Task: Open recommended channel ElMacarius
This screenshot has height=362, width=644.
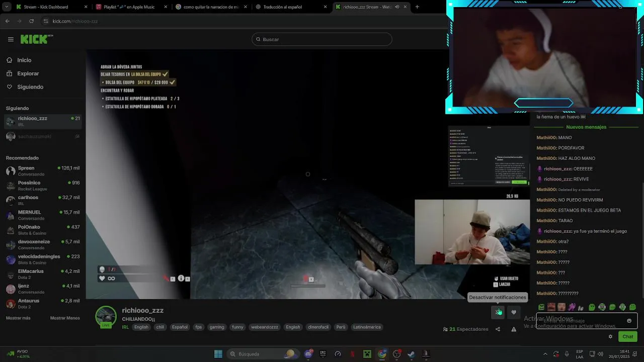Action: click(43, 274)
